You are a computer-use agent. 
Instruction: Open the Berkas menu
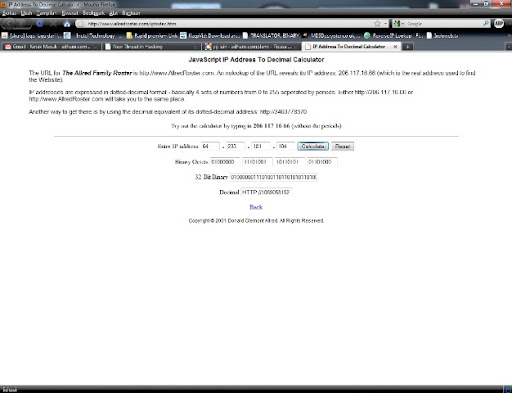9,13
